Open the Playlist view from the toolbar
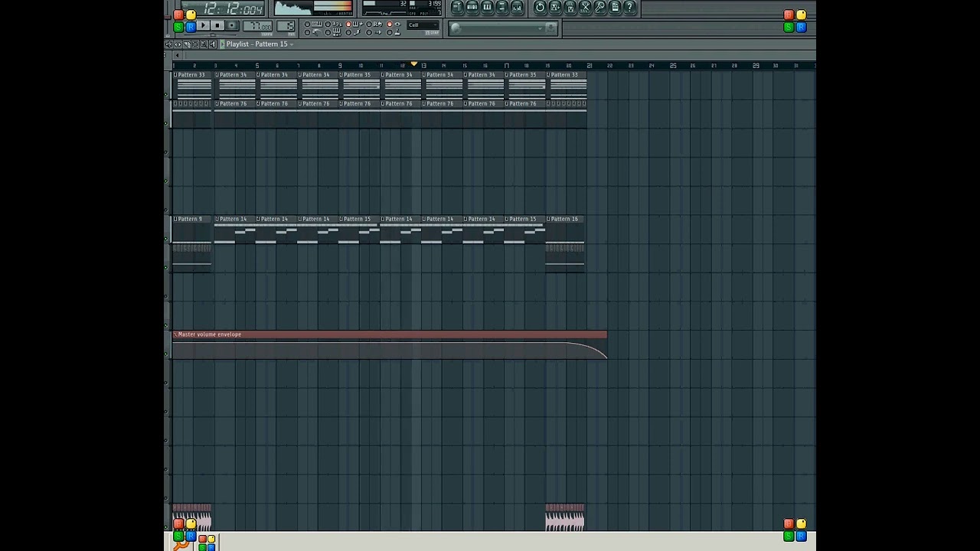The image size is (980, 551). pos(458,8)
